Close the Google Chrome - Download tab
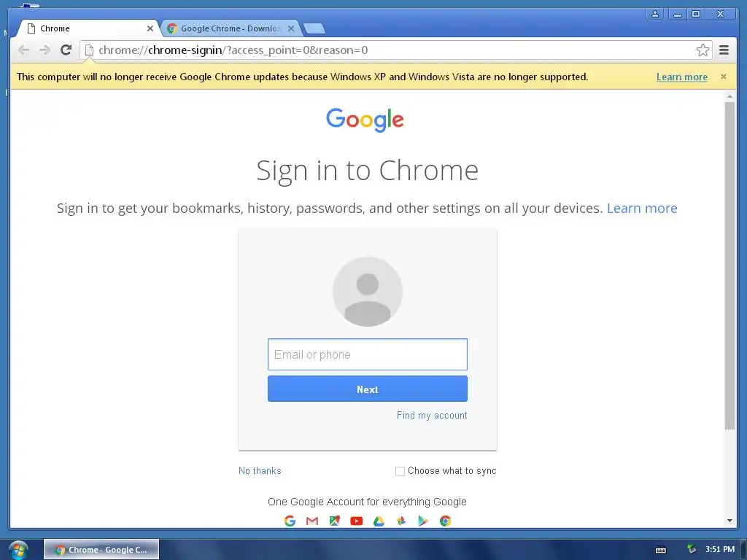The image size is (747, 560). point(291,28)
